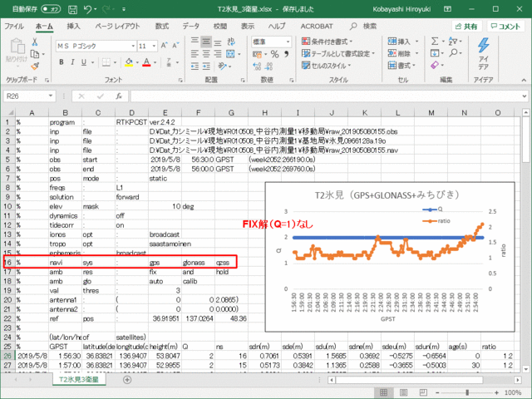532x399 pixels.
Task: Click the コメント button
Action: click(x=505, y=27)
